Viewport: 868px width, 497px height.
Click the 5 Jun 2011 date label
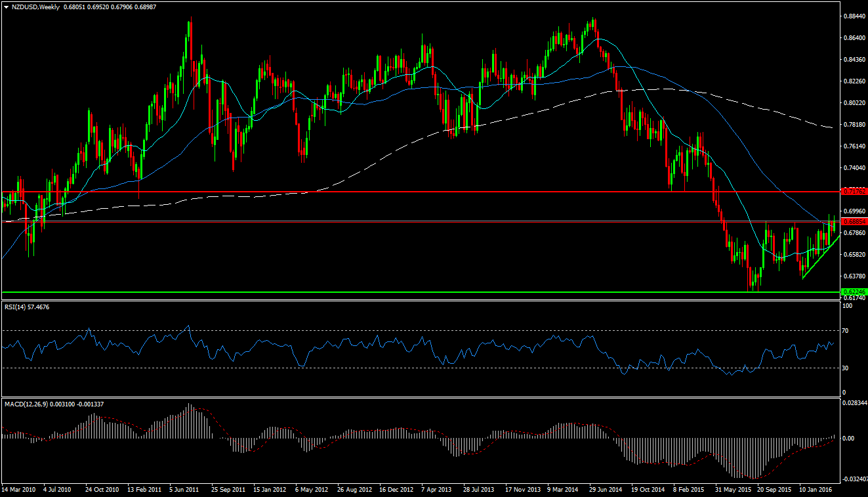click(184, 490)
